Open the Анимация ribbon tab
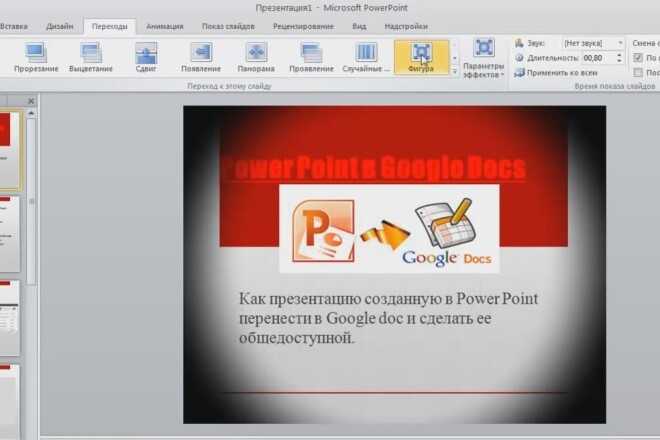The image size is (660, 440). (165, 26)
